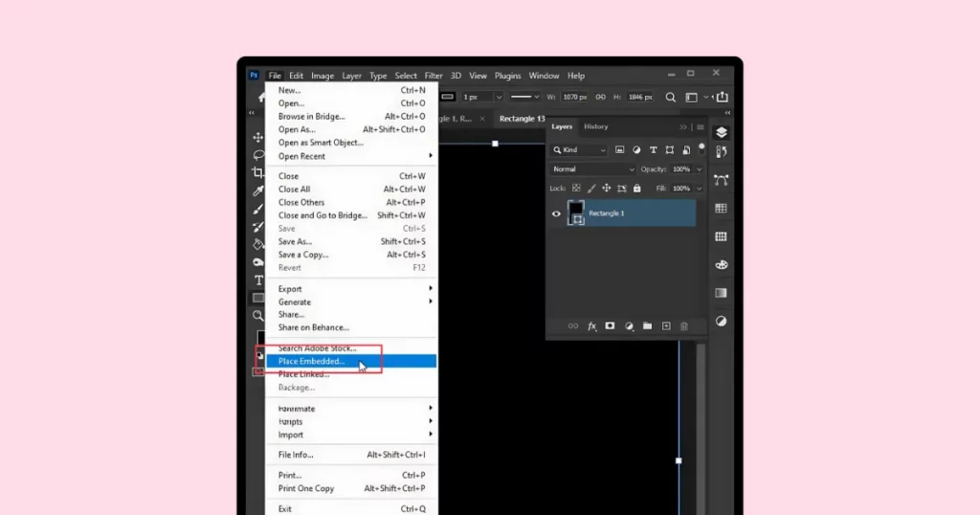Toggle lock image pixels brush icon

(x=591, y=189)
